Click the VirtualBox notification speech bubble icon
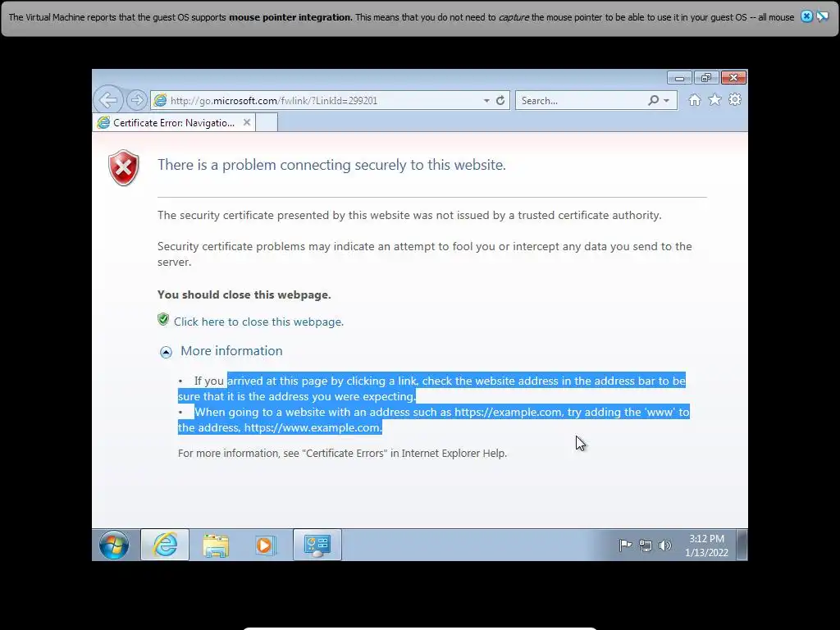Viewport: 840px width, 630px height. (x=822, y=16)
